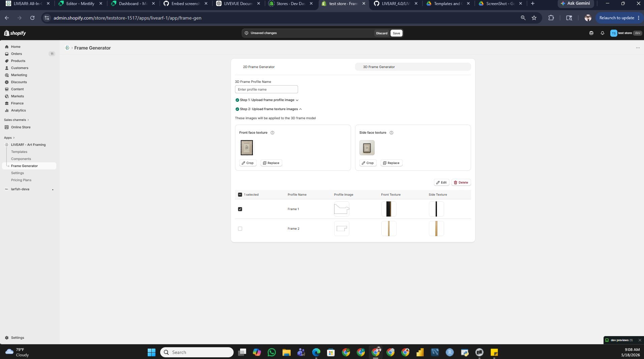The image size is (644, 359).
Task: Click the settings gear icon at sidebar bottom
Action: (x=7, y=338)
